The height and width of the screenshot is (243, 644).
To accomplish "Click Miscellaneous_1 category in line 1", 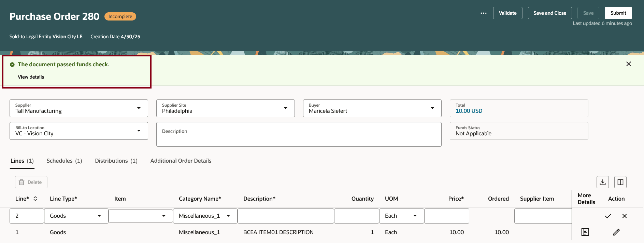I will [199, 232].
